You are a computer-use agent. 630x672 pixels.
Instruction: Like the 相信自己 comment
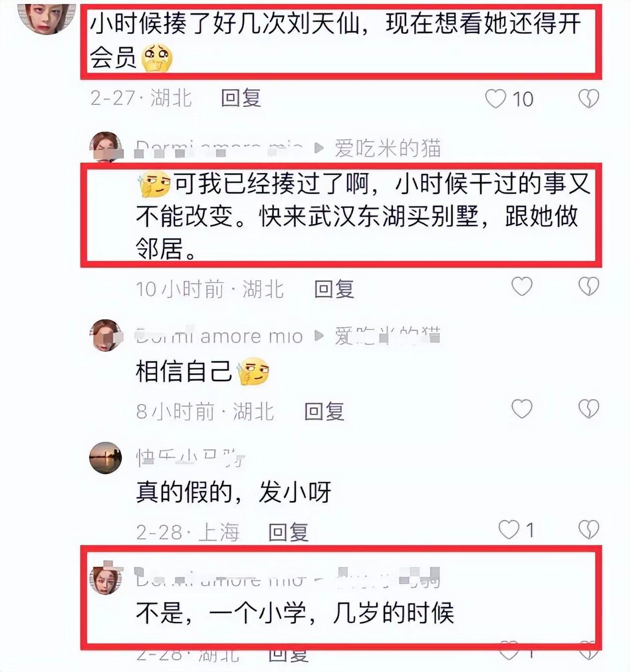click(522, 408)
